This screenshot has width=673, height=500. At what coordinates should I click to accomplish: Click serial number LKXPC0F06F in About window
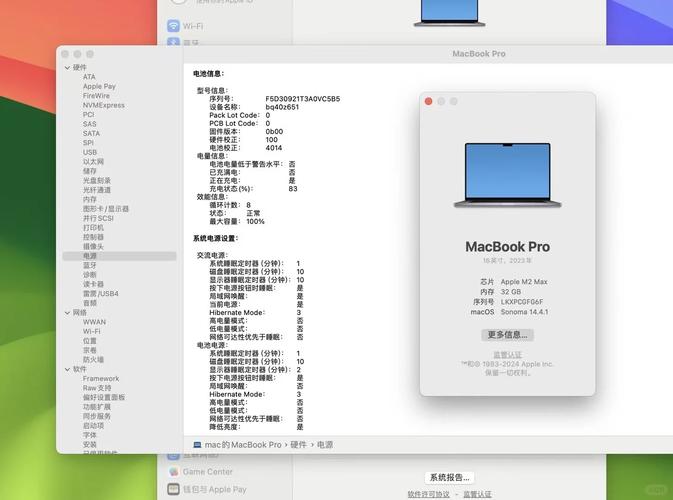[522, 302]
